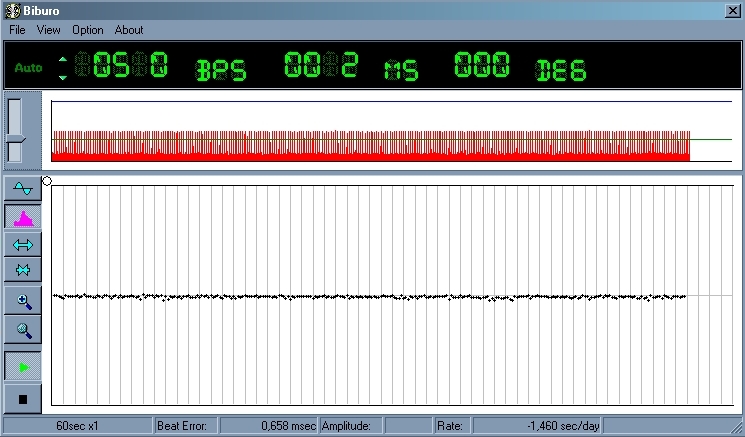
Task: Close the Biburo window
Action: 733,10
